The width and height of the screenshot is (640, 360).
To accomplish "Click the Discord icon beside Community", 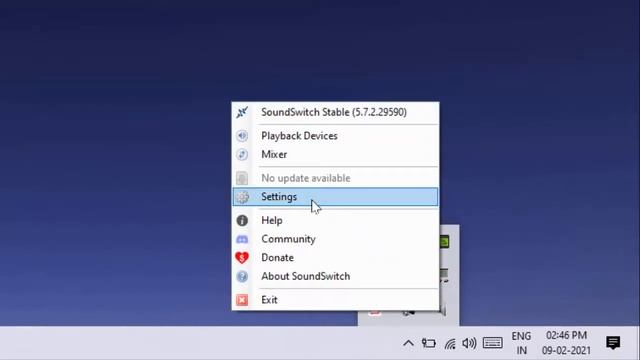I will pyautogui.click(x=242, y=239).
